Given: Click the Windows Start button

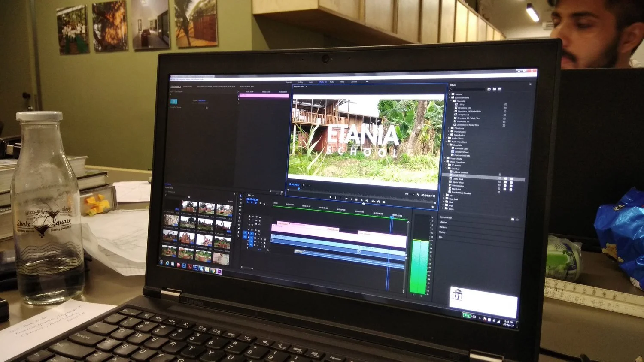Looking at the screenshot, I should [161, 262].
